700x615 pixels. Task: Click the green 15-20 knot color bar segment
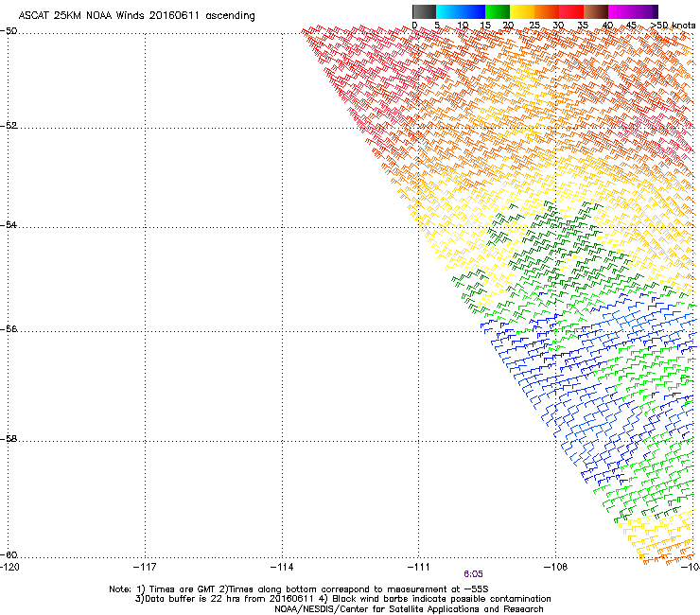coord(498,11)
